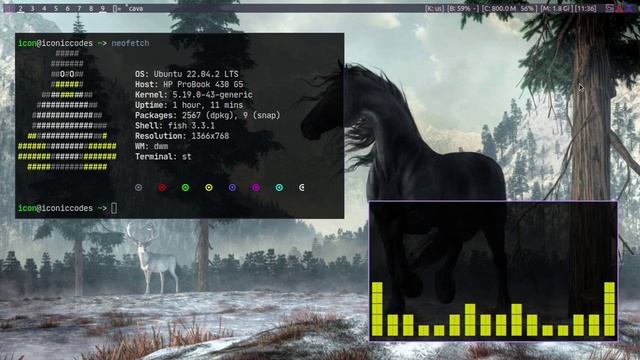Click the clock '11:36' in status bar

pyautogui.click(x=586, y=8)
